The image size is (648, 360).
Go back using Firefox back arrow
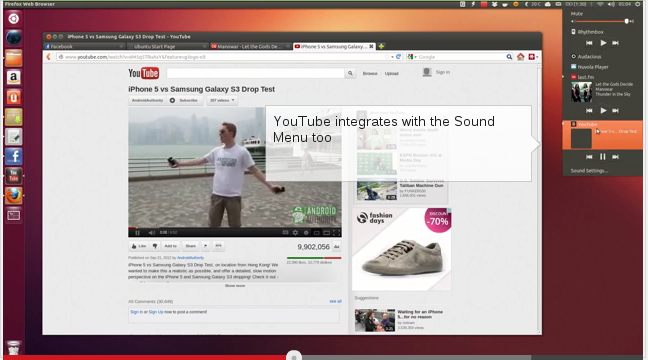48,57
